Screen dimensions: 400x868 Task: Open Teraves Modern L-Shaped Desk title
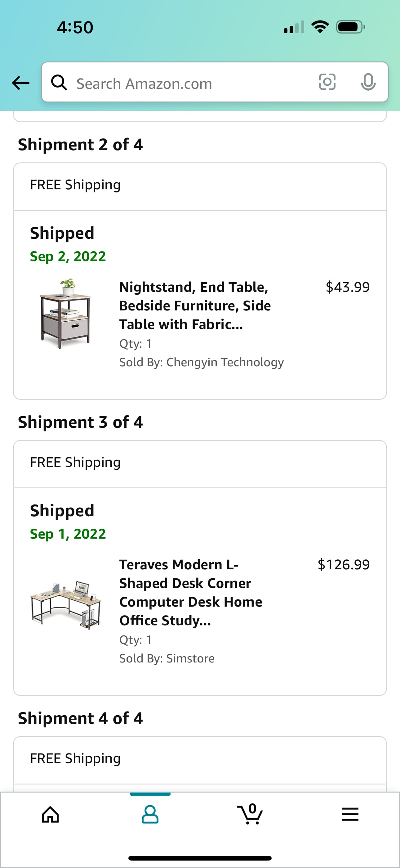pos(191,592)
